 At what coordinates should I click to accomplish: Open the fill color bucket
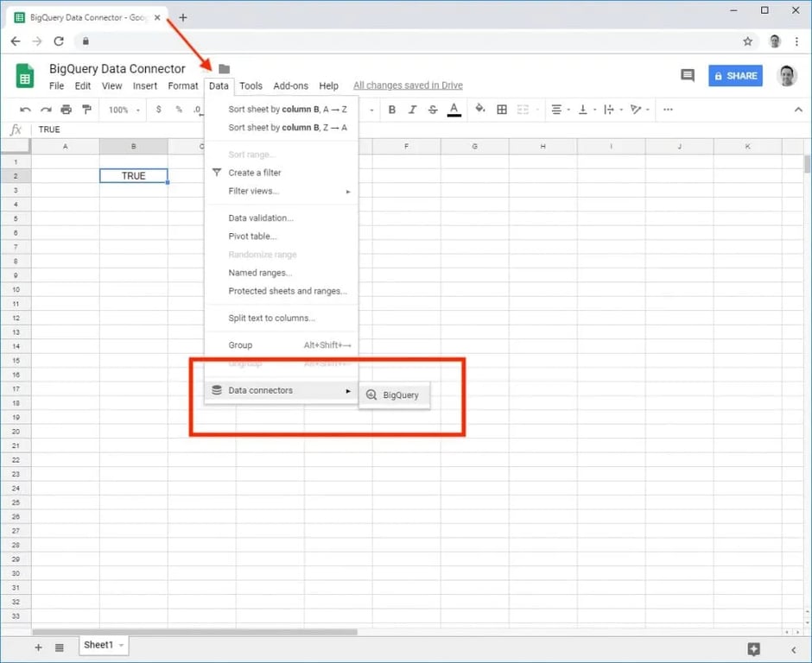pyautogui.click(x=480, y=109)
